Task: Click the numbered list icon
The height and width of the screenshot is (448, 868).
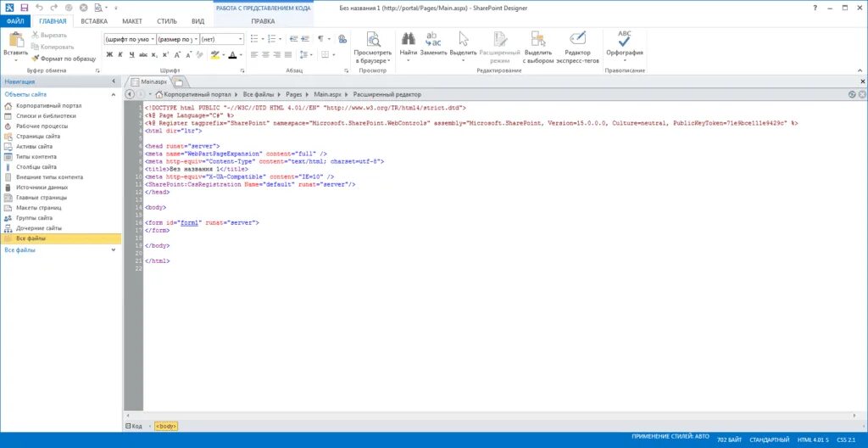Action: [x=271, y=39]
